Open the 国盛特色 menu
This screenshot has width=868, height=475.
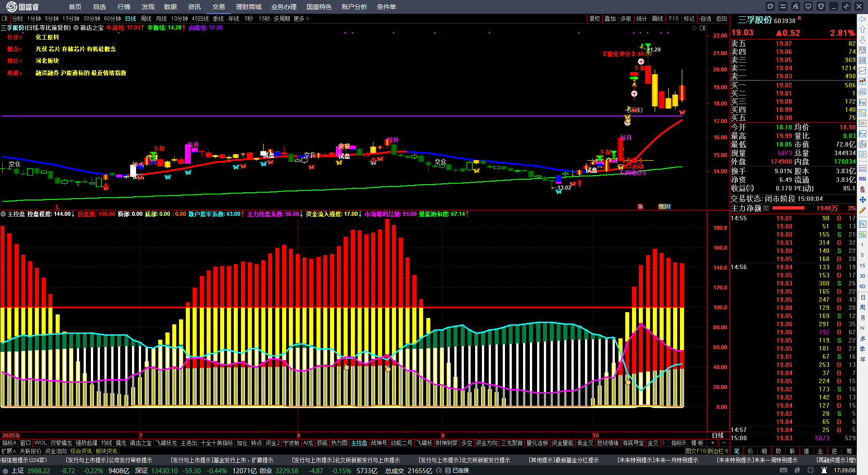[319, 7]
